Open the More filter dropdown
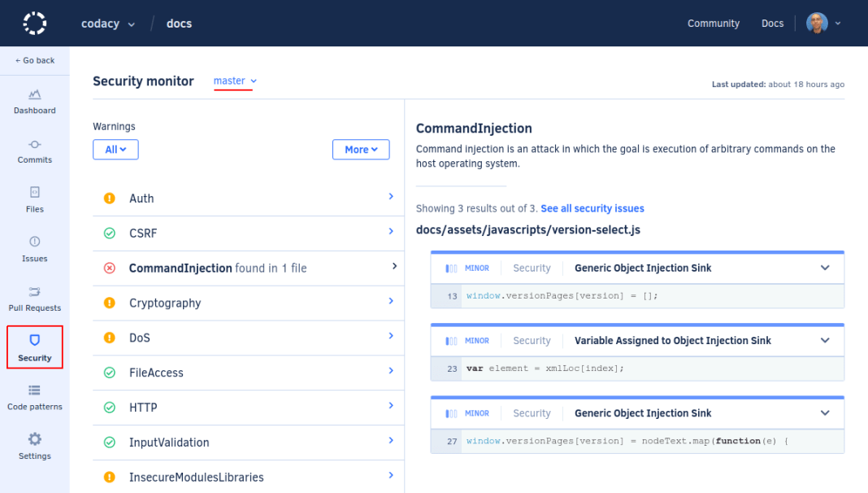The width and height of the screenshot is (868, 493). click(x=361, y=149)
